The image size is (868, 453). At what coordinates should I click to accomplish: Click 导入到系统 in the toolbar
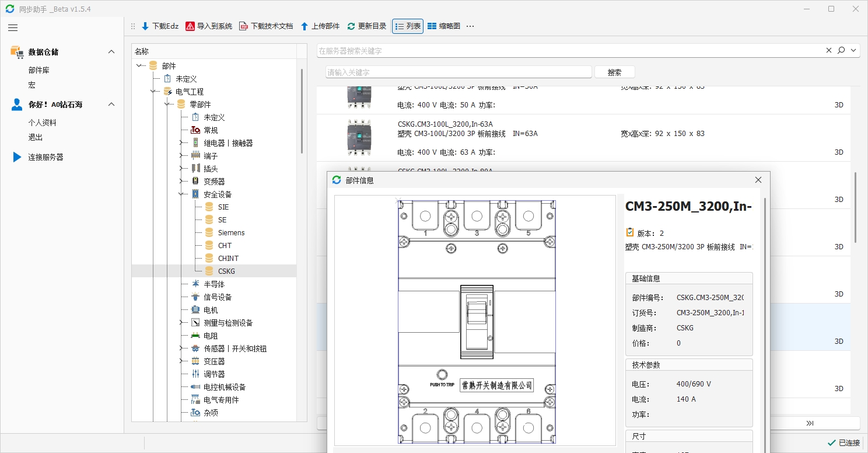(209, 26)
